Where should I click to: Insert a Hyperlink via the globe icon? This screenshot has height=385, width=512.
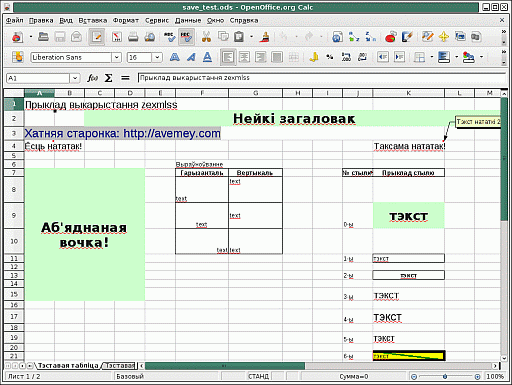(x=337, y=37)
